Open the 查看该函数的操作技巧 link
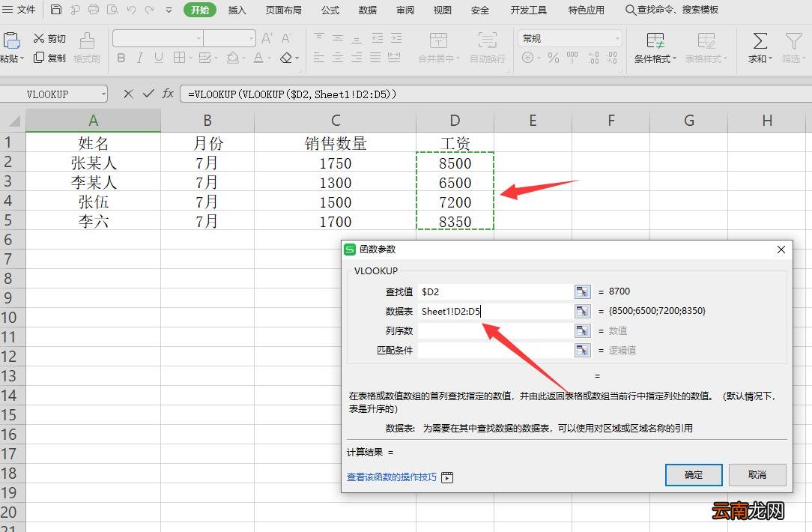Image resolution: width=812 pixels, height=532 pixels. tap(392, 477)
